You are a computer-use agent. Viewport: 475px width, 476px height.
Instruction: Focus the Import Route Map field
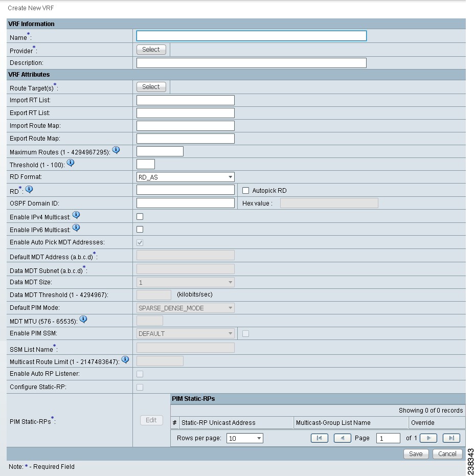(186, 126)
